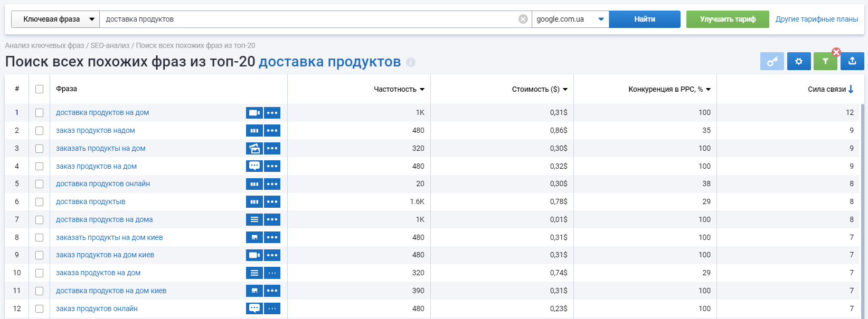This screenshot has height=319, width=868.
Task: Click the green filter funnel button
Action: coord(825,62)
